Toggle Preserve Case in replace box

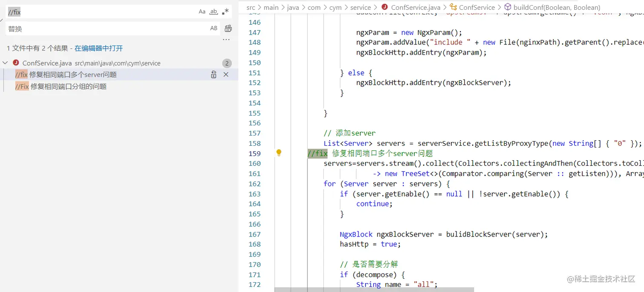coord(214,29)
